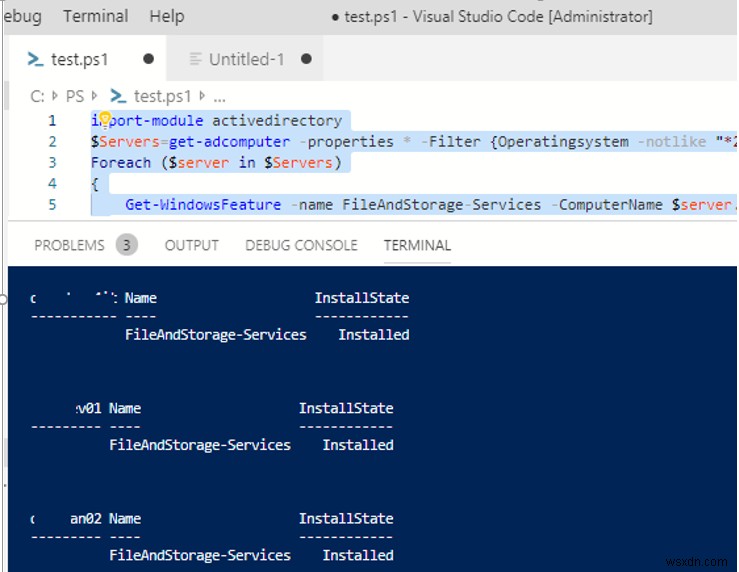Click '$Servers' variable on line 2
739x572 pixels.
pyautogui.click(x=125, y=142)
